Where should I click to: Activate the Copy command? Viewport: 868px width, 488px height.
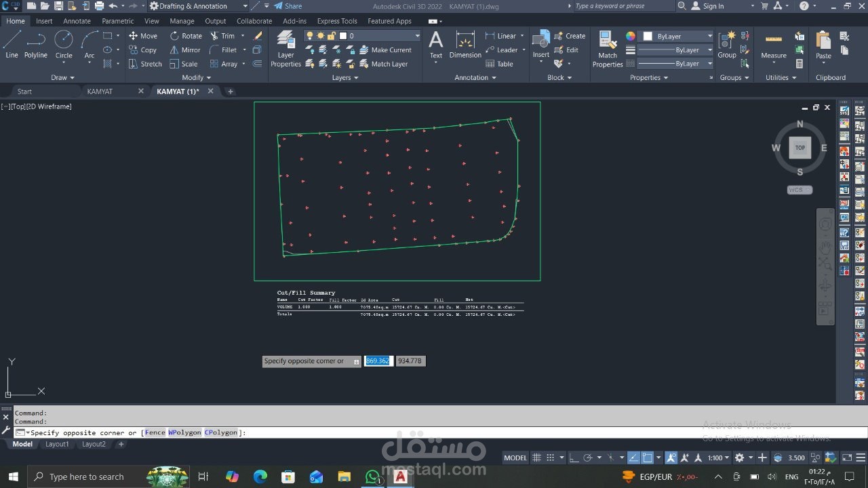(143, 50)
